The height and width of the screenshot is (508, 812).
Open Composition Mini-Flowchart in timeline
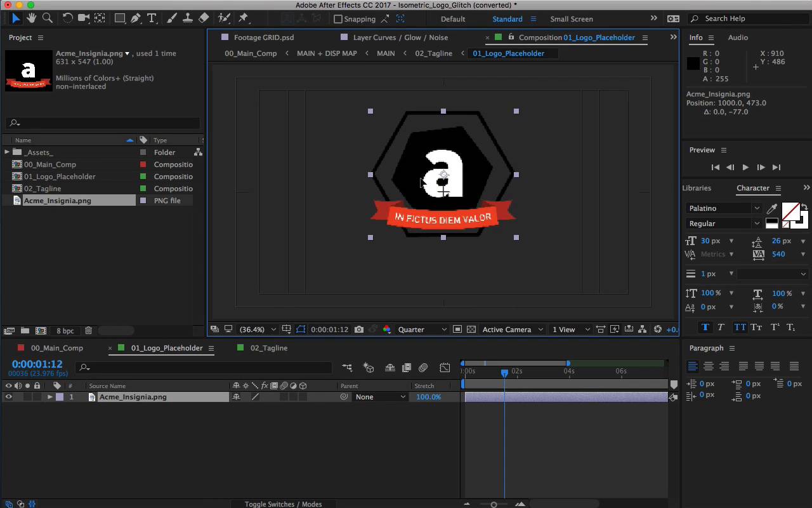(347, 368)
